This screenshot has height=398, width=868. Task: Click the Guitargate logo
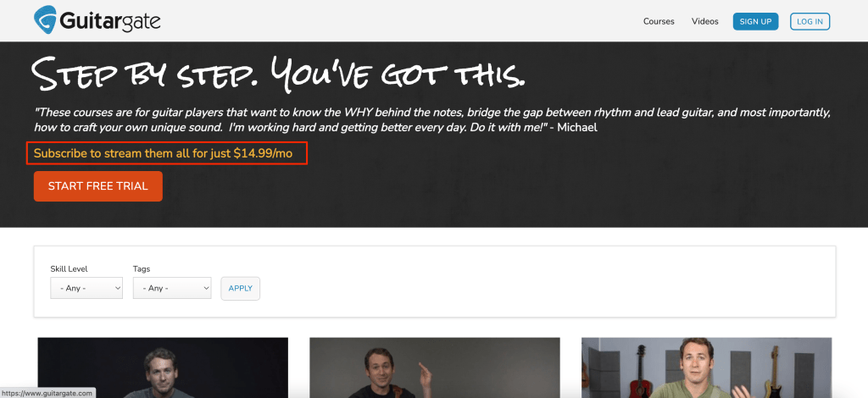coord(97,20)
